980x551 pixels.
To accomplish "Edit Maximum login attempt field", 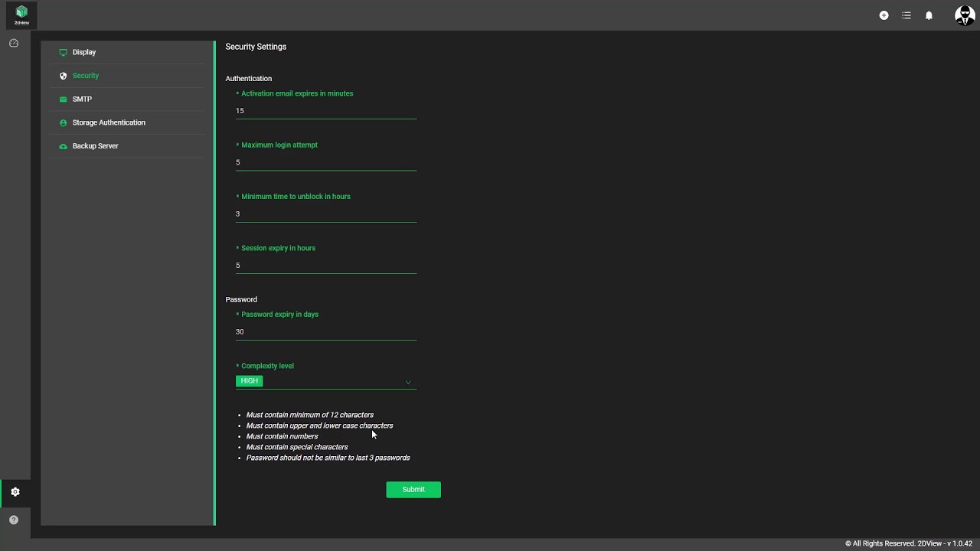I will (326, 162).
